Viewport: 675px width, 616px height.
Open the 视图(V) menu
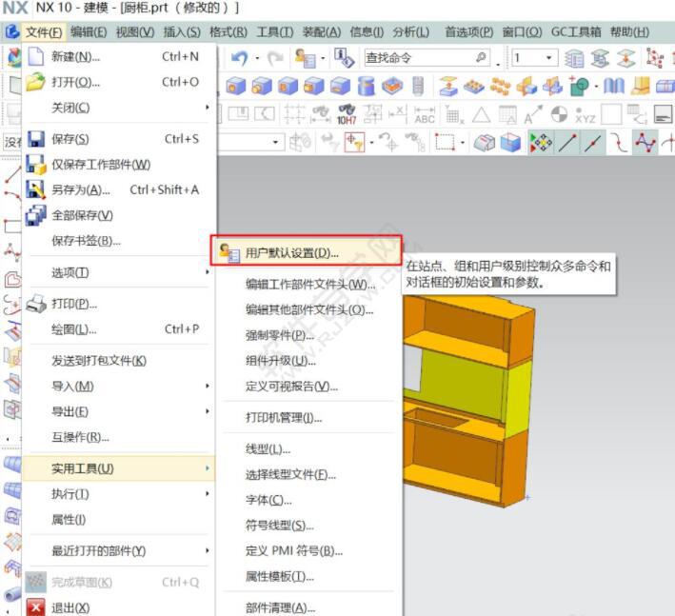[x=135, y=32]
